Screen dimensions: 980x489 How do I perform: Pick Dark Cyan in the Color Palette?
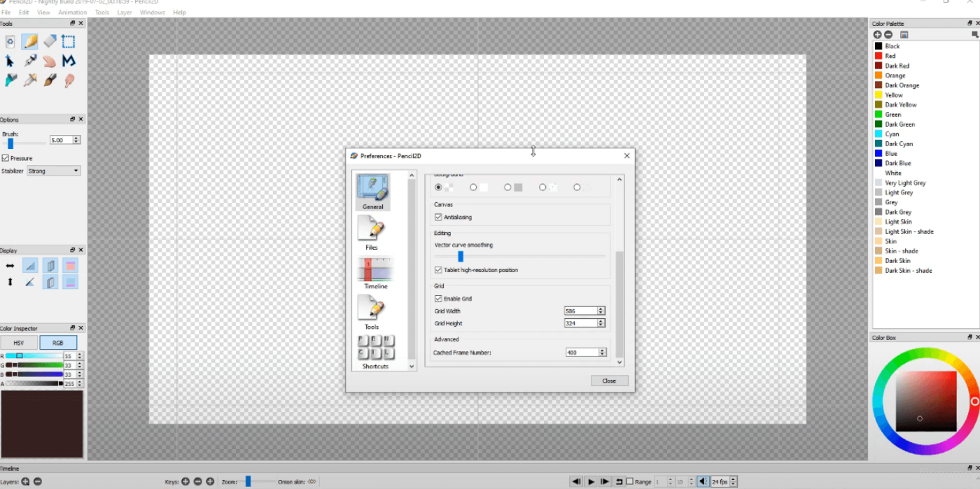pos(899,144)
